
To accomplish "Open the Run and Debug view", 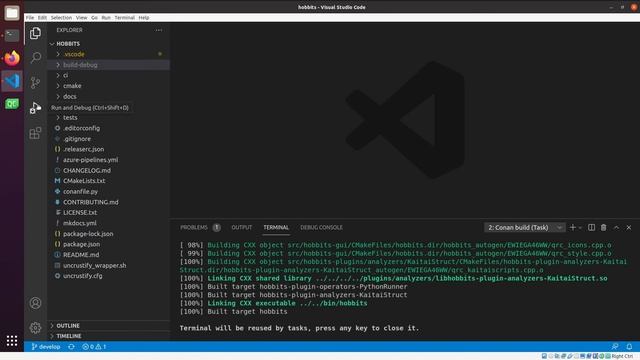I will (36, 108).
